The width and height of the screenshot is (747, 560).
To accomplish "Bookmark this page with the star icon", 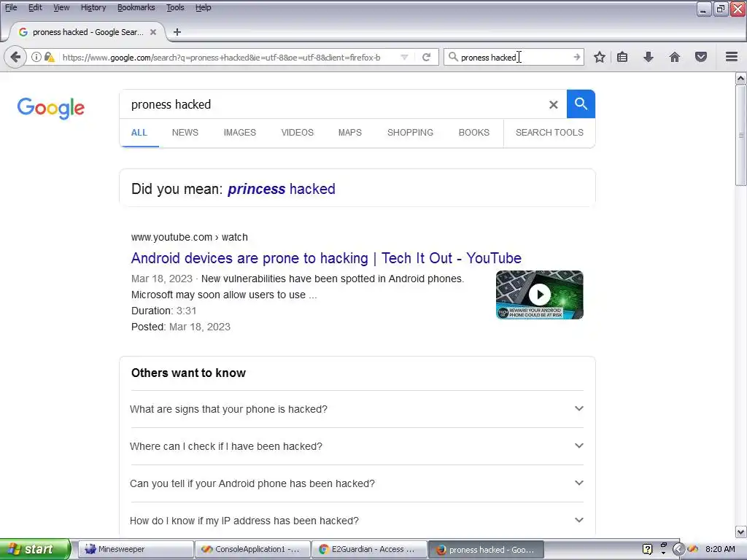I will (600, 57).
